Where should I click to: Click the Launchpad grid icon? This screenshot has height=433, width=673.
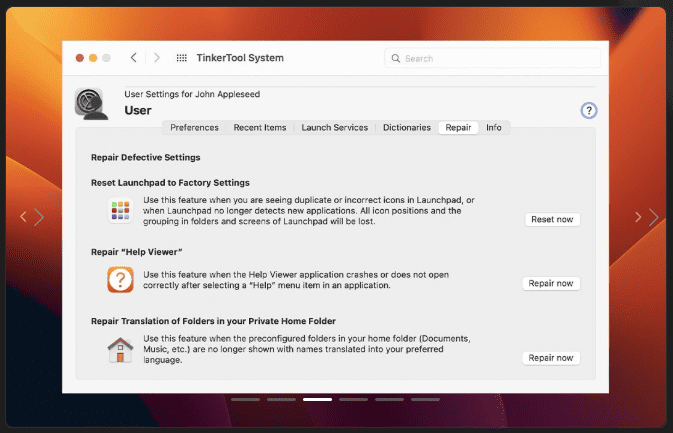(120, 211)
